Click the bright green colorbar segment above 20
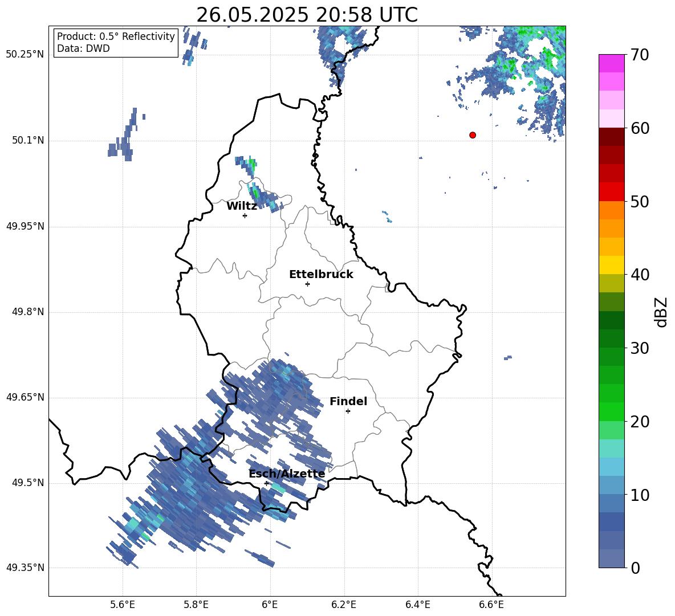 point(611,411)
